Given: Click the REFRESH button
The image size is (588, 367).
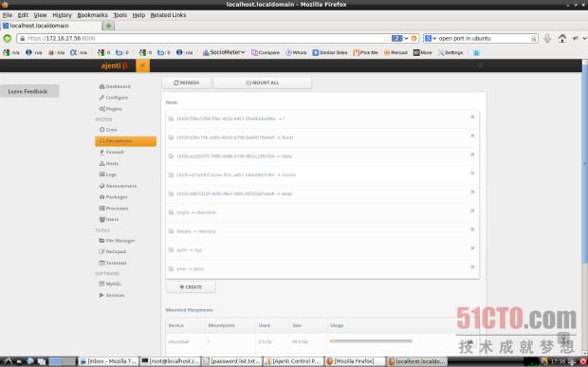Looking at the screenshot, I should 187,83.
